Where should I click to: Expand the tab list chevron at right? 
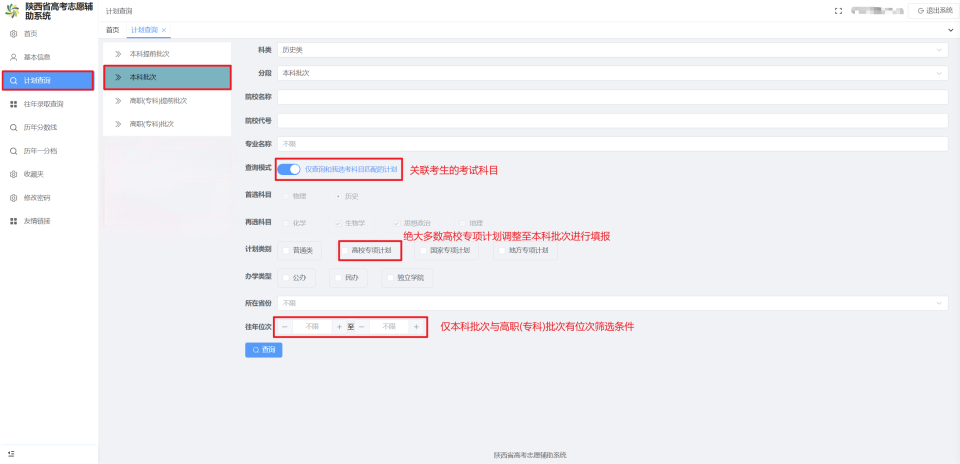coord(951,29)
